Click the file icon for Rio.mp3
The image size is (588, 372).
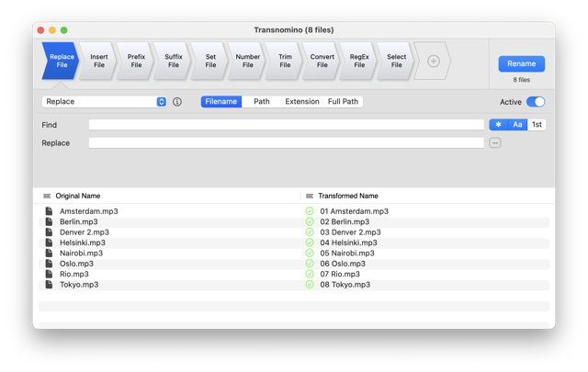coord(49,274)
